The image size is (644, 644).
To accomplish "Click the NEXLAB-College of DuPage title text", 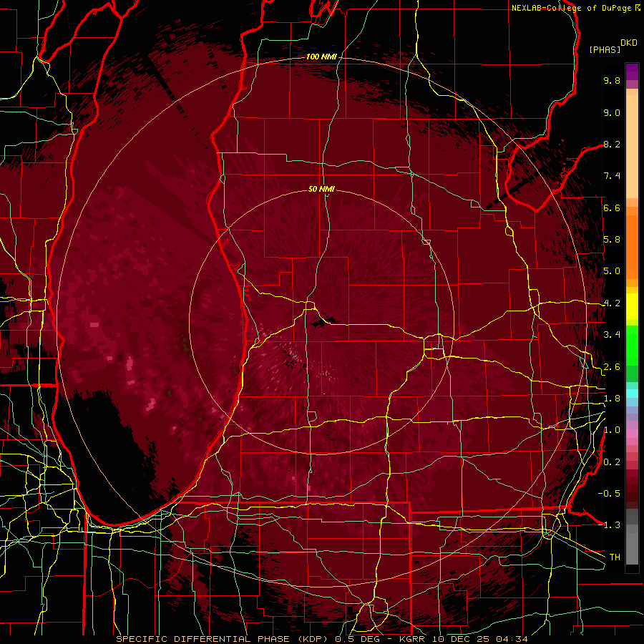I will [x=571, y=8].
